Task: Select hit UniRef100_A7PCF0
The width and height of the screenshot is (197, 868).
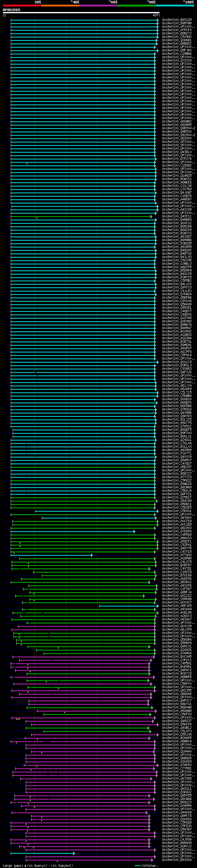Action: 177,30
